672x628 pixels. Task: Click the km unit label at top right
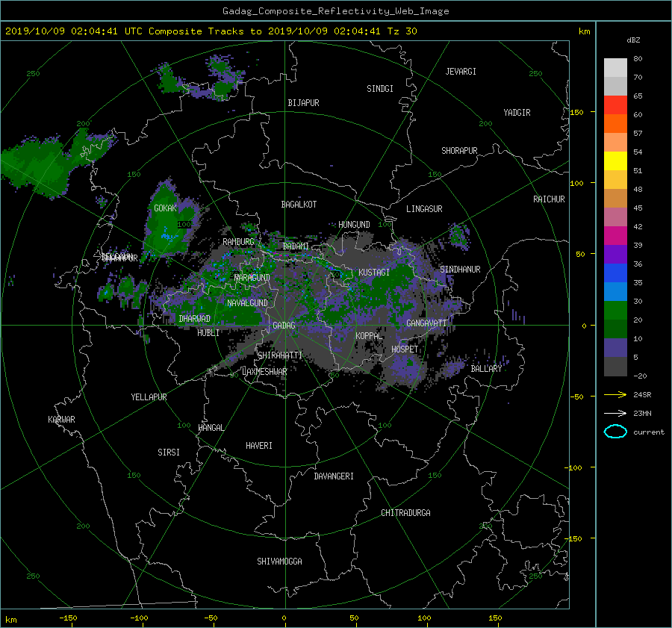tap(584, 31)
